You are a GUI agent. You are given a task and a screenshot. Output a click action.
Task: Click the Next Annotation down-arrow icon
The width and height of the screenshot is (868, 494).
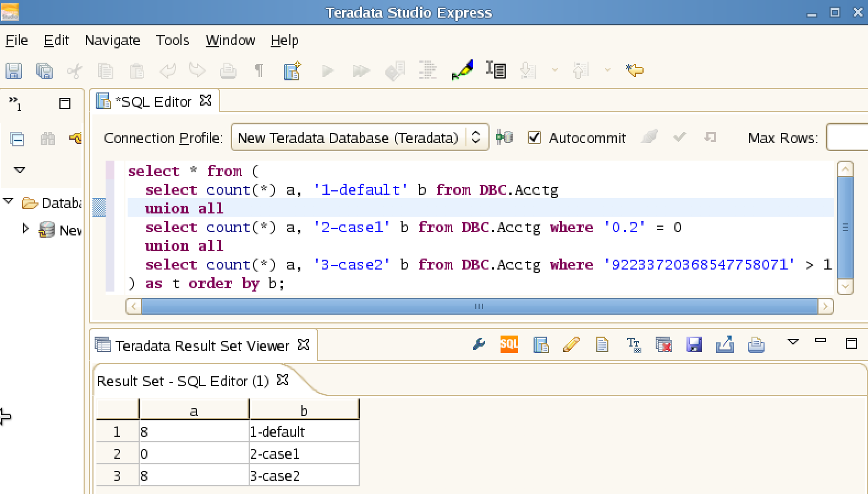coord(528,70)
